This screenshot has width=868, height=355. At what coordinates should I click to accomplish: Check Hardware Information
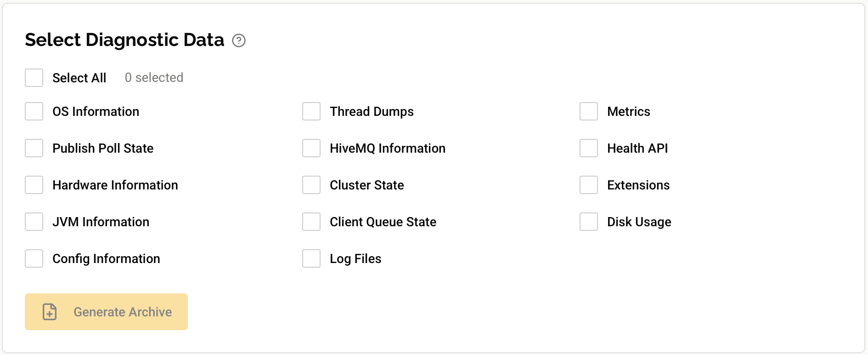34,185
